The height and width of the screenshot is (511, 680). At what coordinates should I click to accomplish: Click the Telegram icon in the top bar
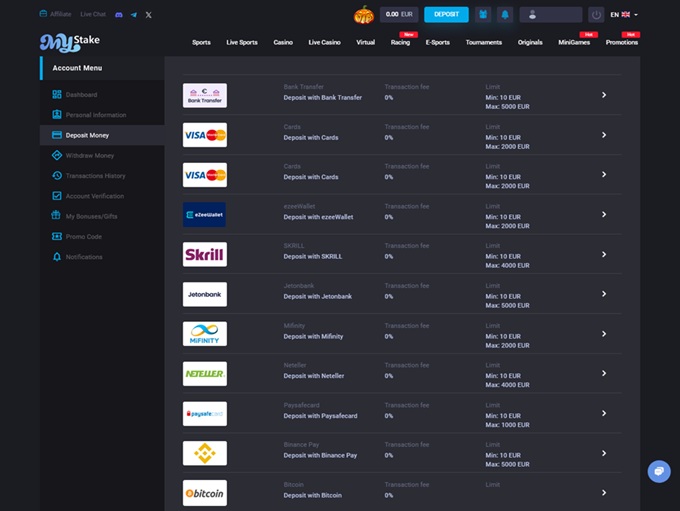click(133, 15)
